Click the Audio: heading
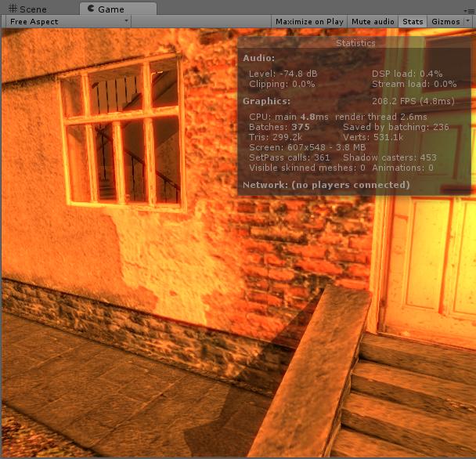This screenshot has height=459, width=476. tap(258, 58)
